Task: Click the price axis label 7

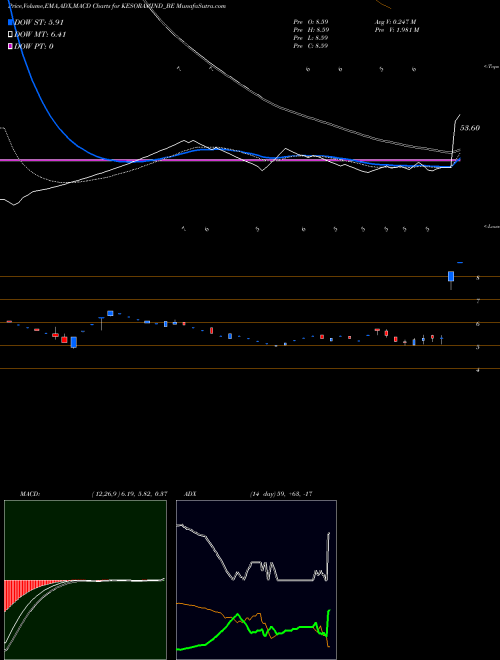Action: pos(478,301)
